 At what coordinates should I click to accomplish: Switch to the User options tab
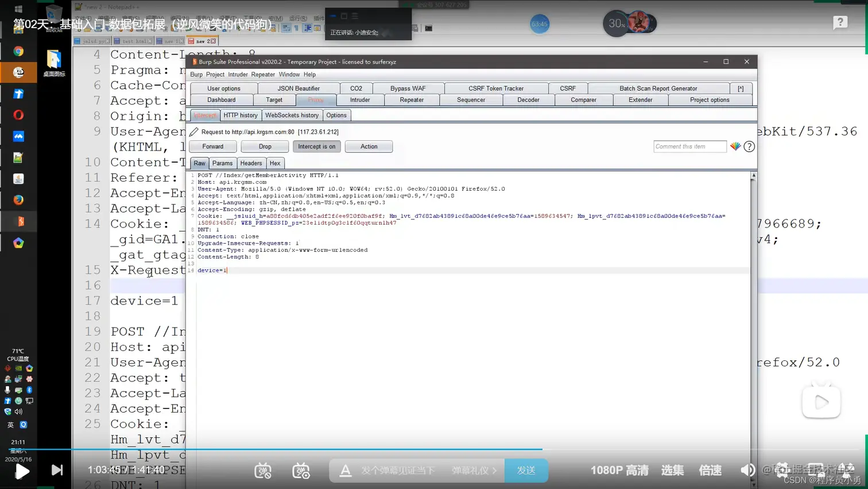tap(224, 88)
